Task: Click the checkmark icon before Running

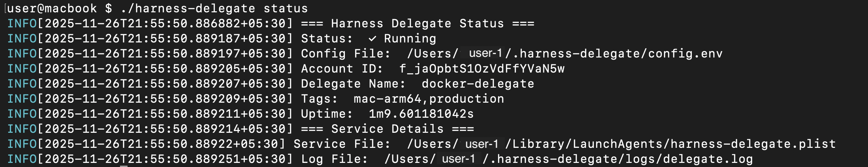Action: pos(372,39)
